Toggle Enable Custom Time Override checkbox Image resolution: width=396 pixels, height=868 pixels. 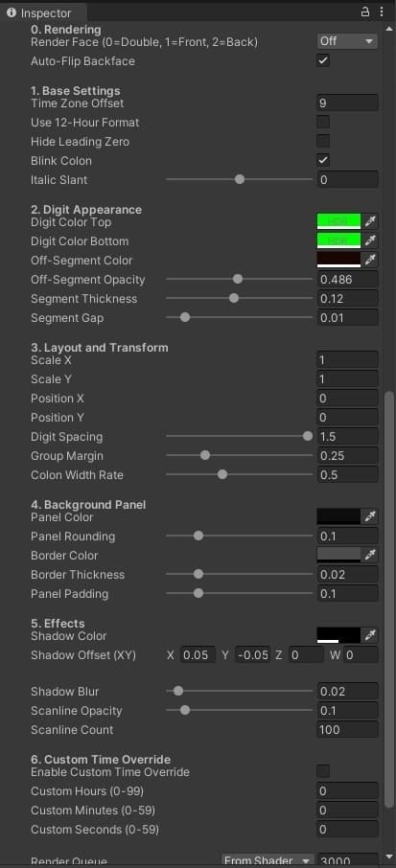point(323,771)
